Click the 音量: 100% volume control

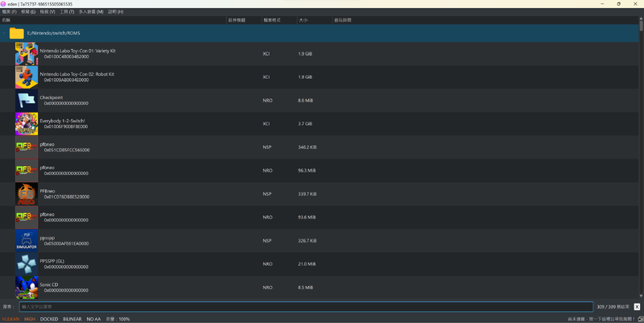coord(118,319)
